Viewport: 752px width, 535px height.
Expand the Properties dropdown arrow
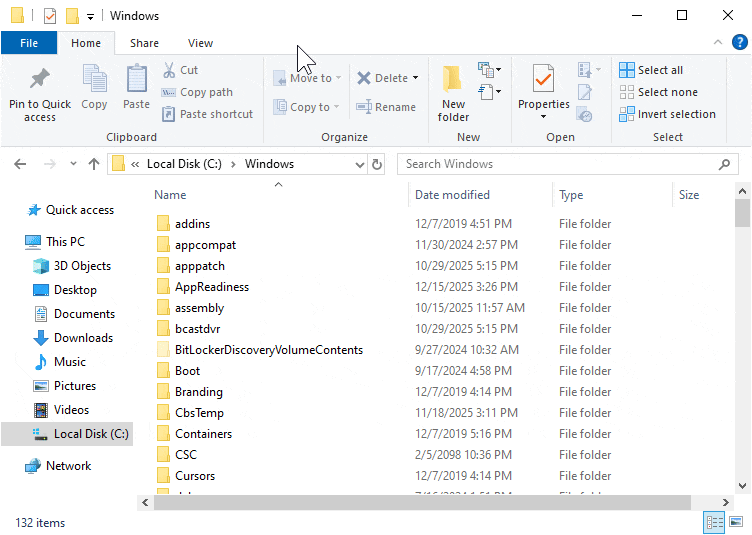point(543,116)
